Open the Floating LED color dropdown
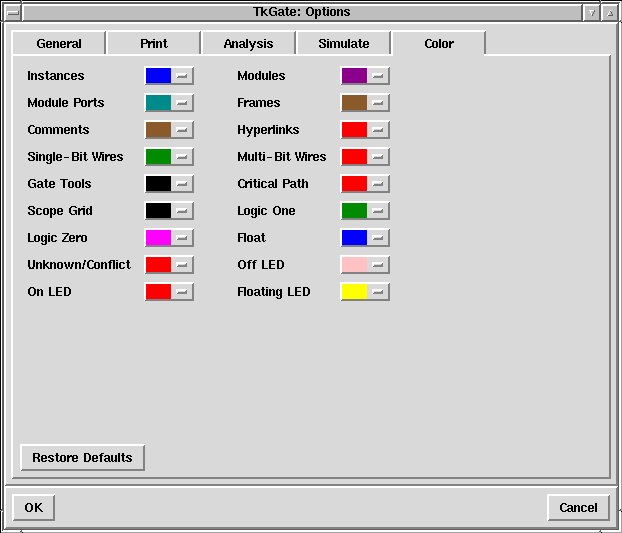The height and width of the screenshot is (533, 622). 378,291
